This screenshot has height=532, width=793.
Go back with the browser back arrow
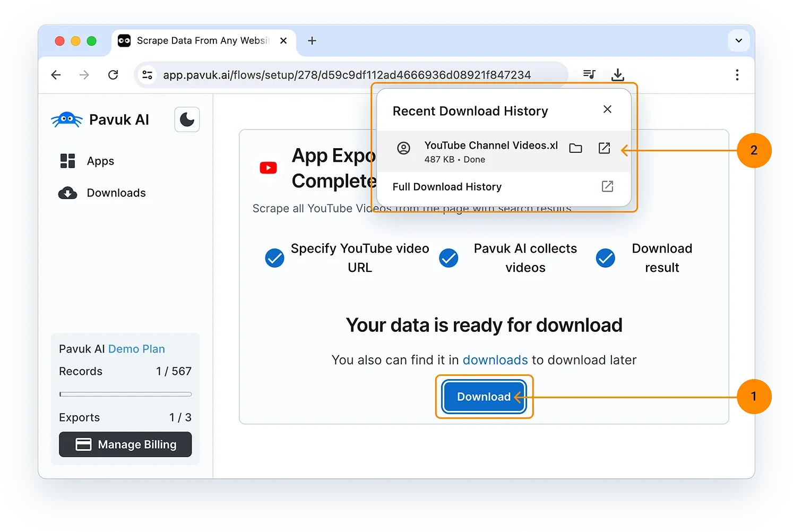56,75
